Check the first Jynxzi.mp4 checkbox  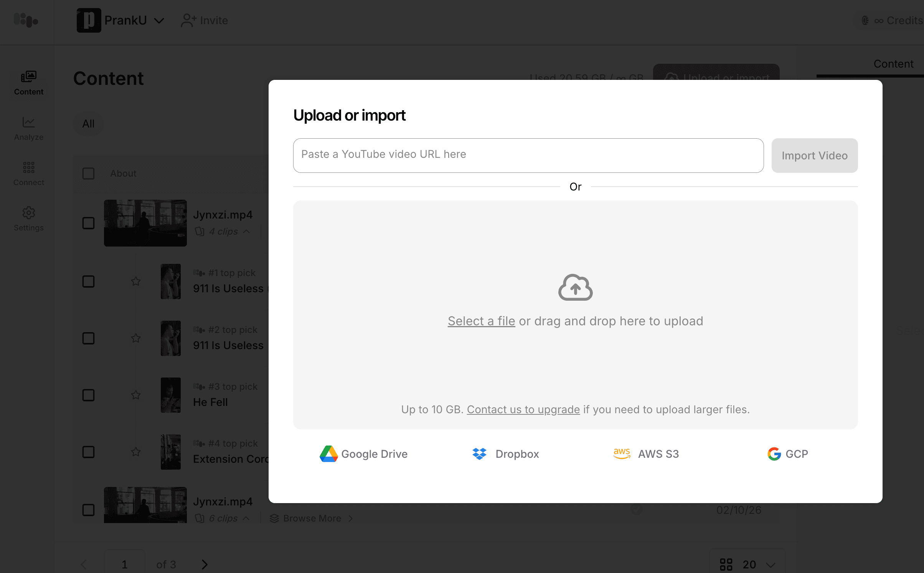pos(89,223)
